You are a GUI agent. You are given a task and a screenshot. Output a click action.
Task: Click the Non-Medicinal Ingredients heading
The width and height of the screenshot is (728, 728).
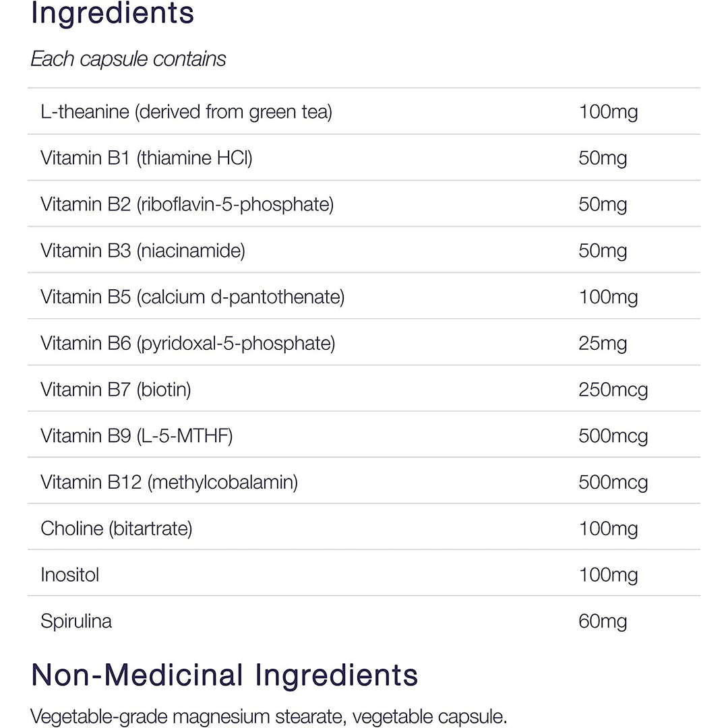224,675
